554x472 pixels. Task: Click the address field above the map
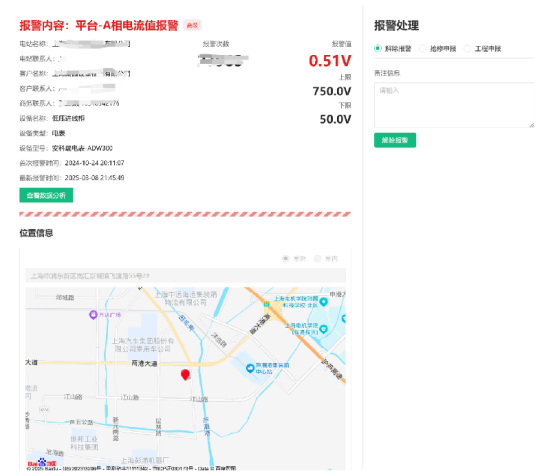pyautogui.click(x=185, y=276)
